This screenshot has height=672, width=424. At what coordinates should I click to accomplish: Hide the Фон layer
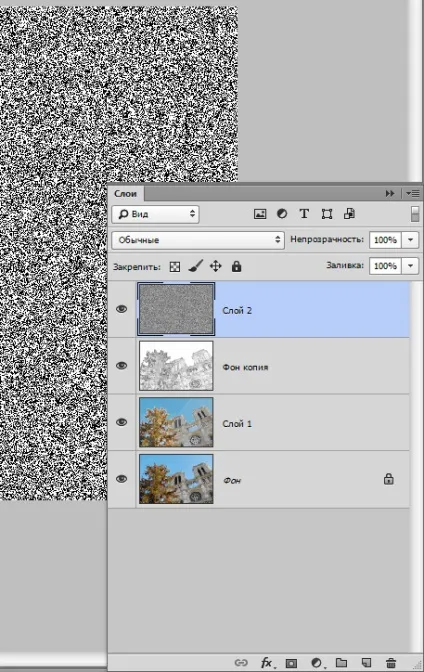tap(122, 479)
